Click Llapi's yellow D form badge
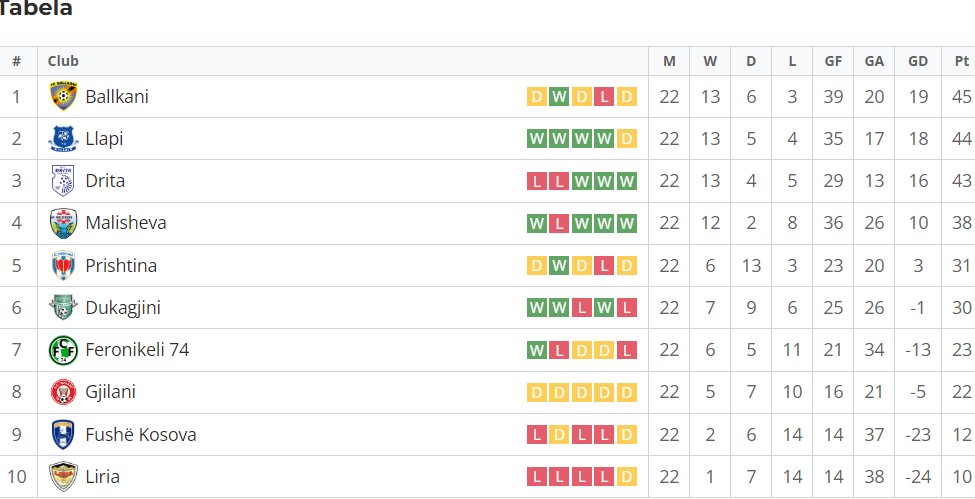 click(x=626, y=139)
